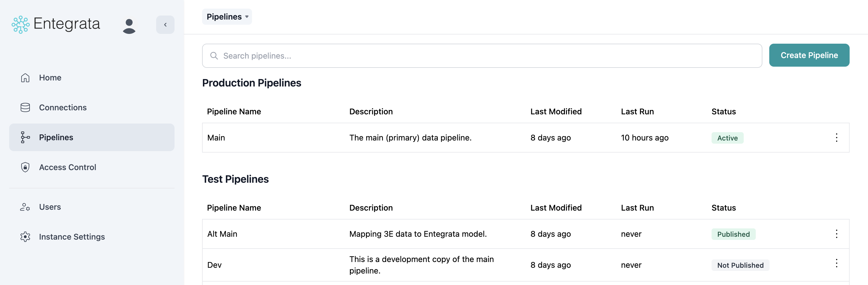The height and width of the screenshot is (285, 868).
Task: Click the Instance Settings gear icon
Action: (25, 237)
